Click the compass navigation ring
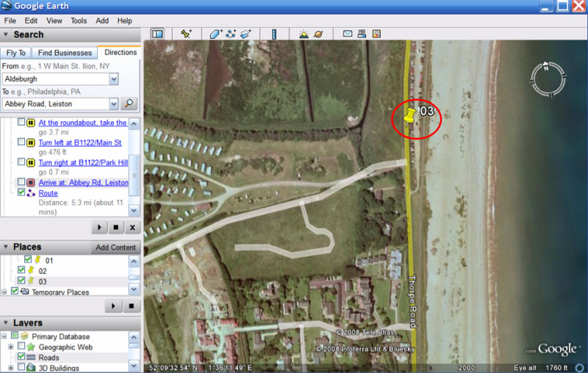Viewport: 588px width, 373px height. (548, 79)
